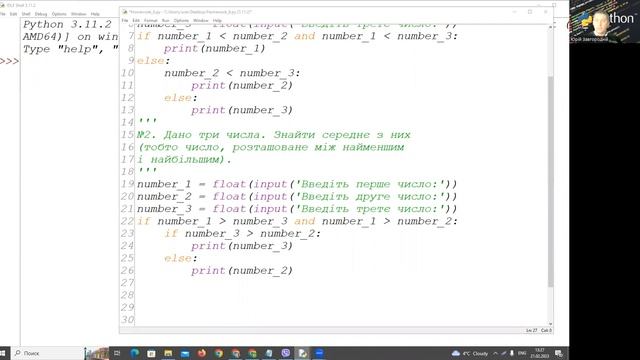Viewport: 640px width, 360px height.
Task: Click line 19 with 'Введіть перше число:'
Action: coord(297,184)
